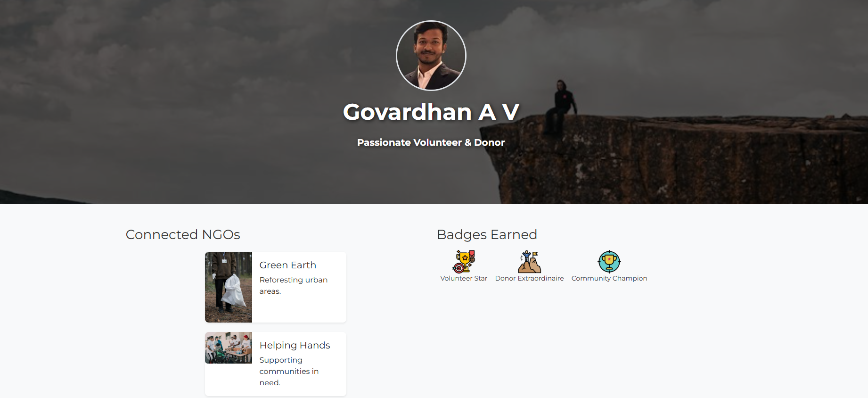Image resolution: width=868 pixels, height=398 pixels.
Task: Click the Passionate Volunteer & Donor tagline
Action: (431, 142)
